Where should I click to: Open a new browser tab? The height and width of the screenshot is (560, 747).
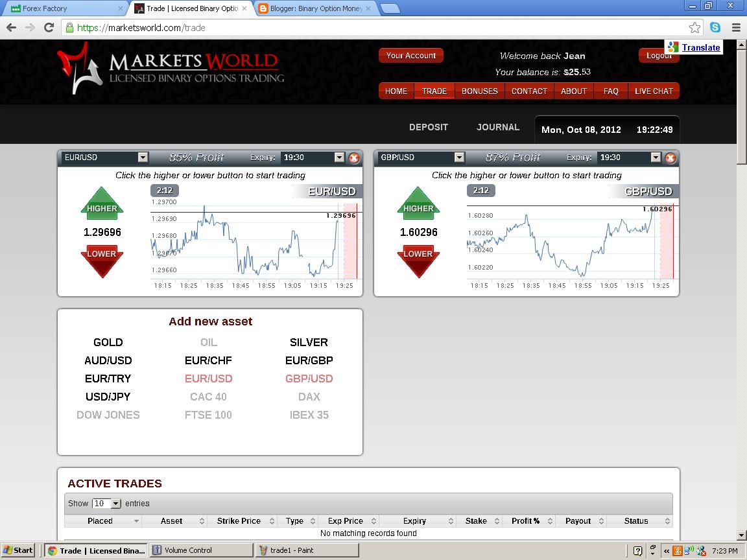tap(390, 8)
